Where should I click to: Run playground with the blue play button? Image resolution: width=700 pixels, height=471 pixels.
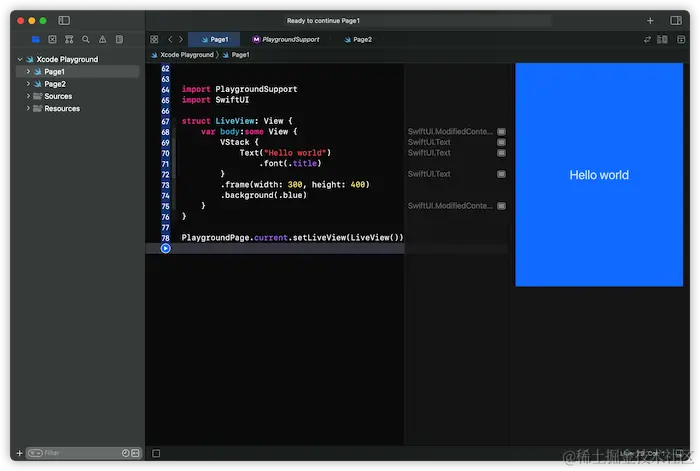[165, 248]
